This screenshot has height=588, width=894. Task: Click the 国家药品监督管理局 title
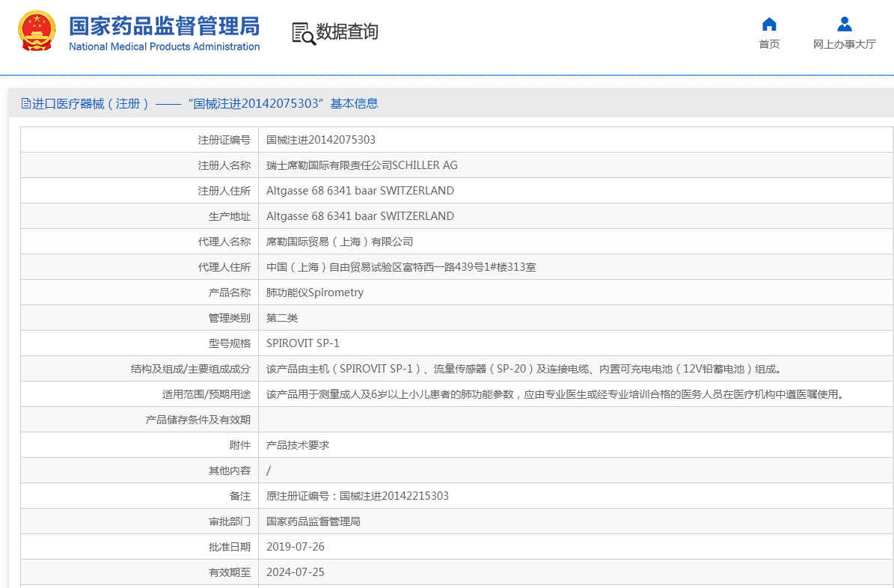pyautogui.click(x=164, y=26)
